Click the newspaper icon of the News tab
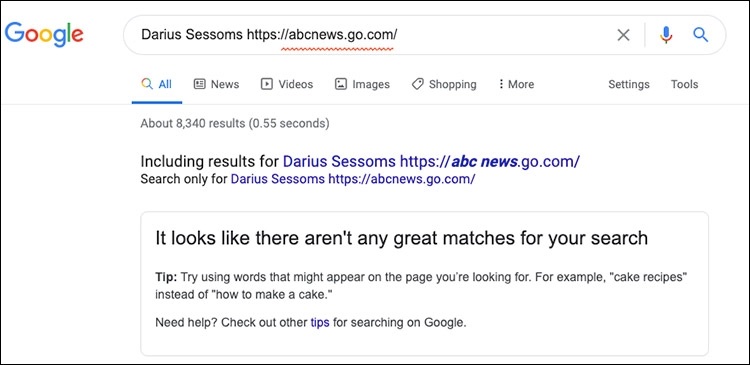 tap(199, 84)
